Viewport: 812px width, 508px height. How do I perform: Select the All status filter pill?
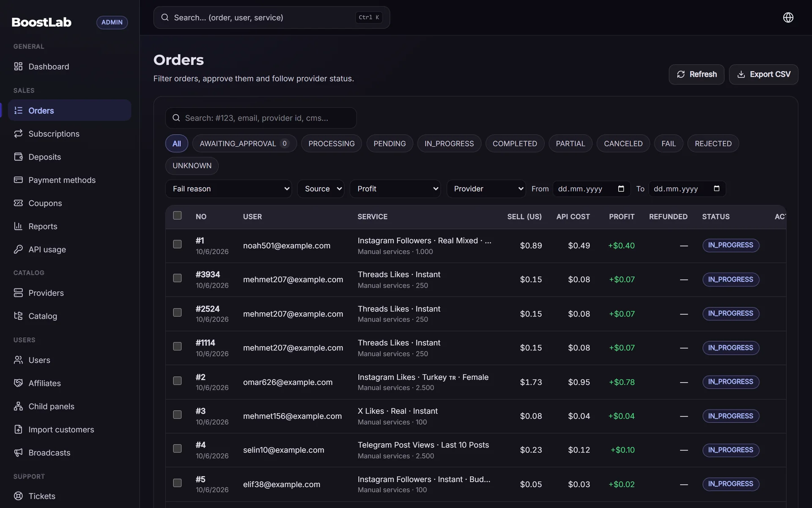176,144
